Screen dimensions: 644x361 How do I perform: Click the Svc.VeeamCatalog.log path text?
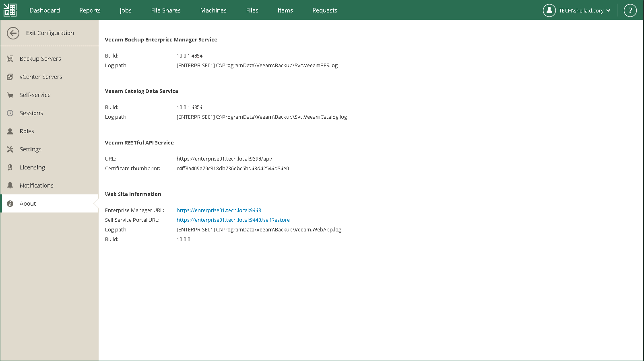click(262, 117)
